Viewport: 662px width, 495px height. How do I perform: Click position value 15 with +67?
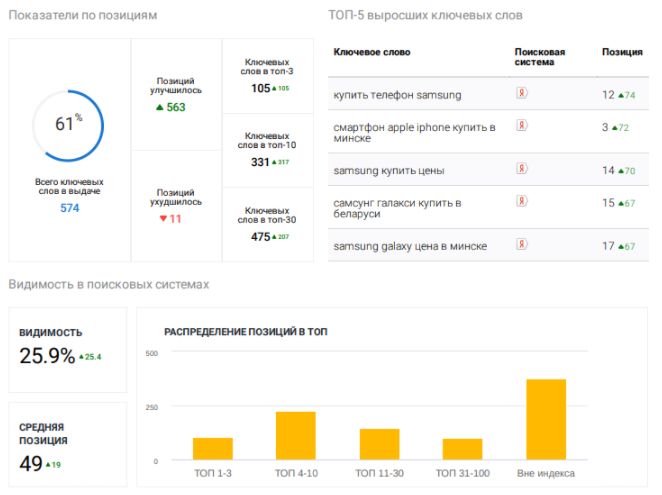pos(619,203)
